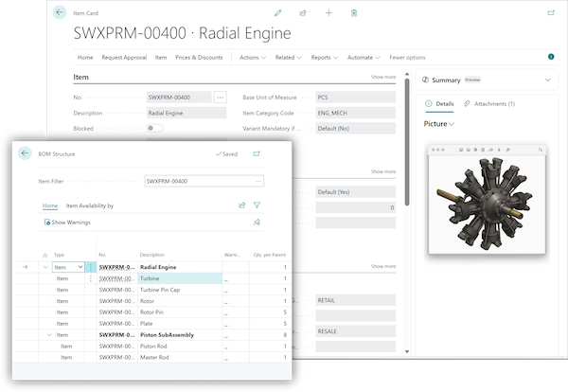
Task: Click the pin icon beside Show Warnings
Action: coord(257,223)
